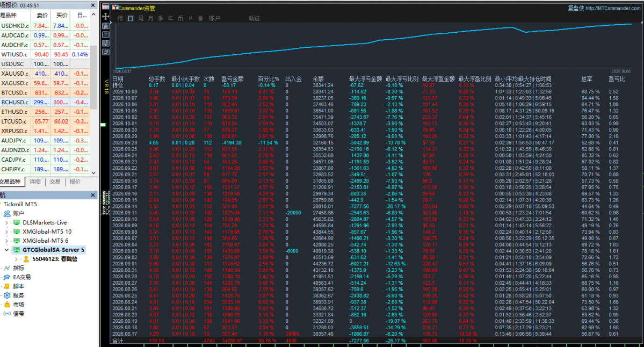Select the WTIUSD.c symbol row

(45, 54)
